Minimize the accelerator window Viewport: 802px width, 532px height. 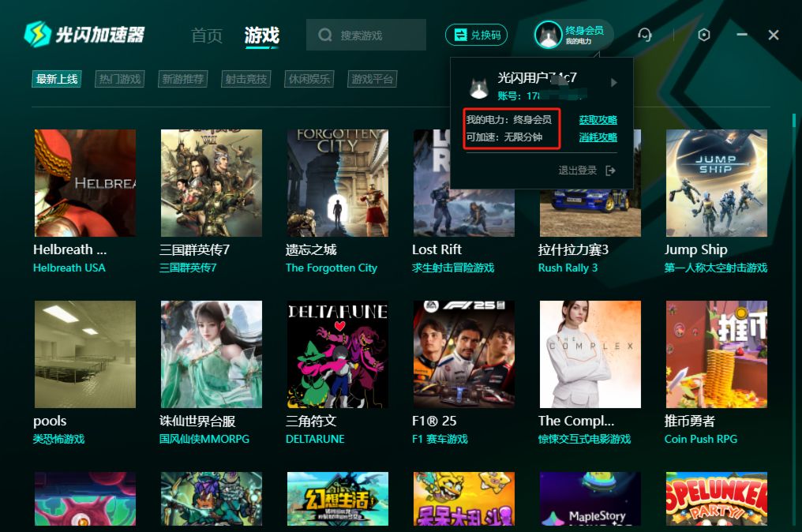coord(742,34)
